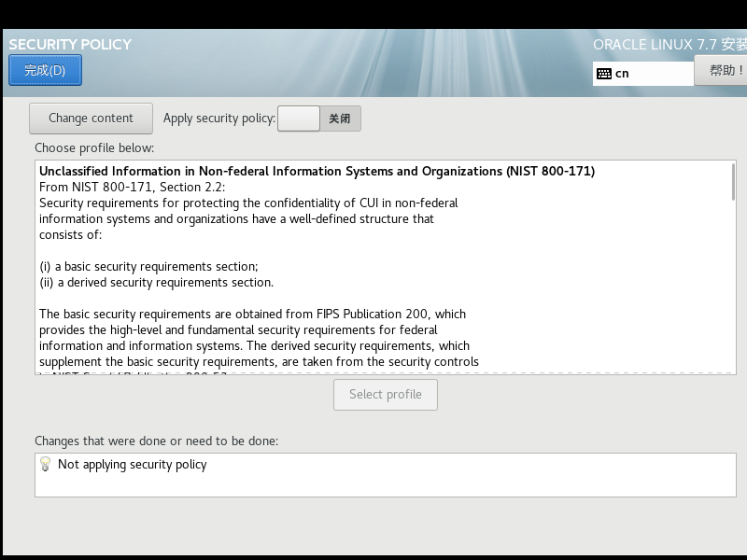This screenshot has height=560, width=747.
Task: Click the 'Choose profile below:' label
Action: [94, 148]
